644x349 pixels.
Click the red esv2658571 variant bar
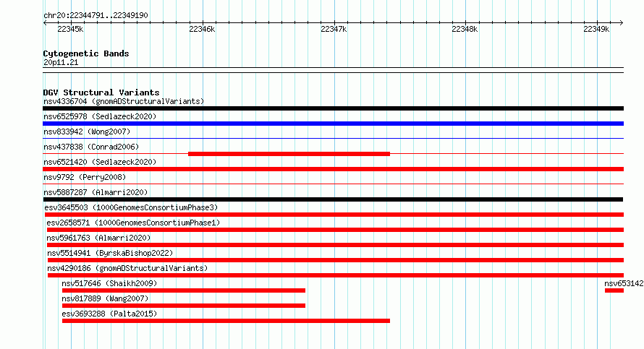335,230
